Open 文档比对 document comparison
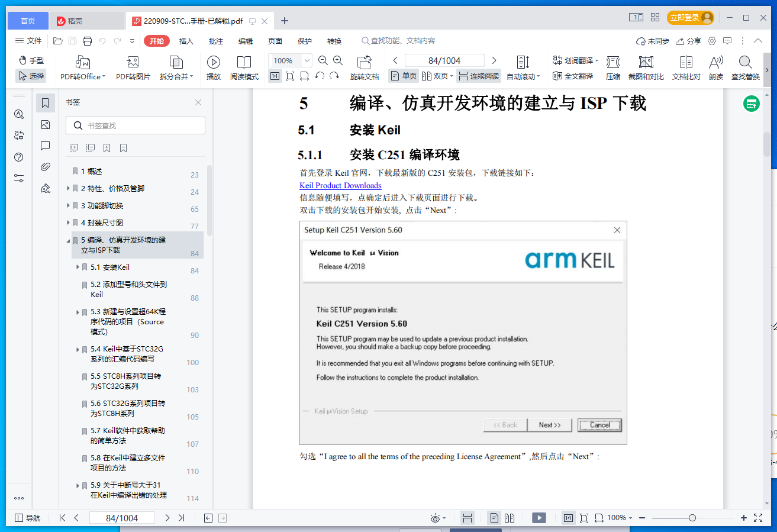 pyautogui.click(x=686, y=68)
